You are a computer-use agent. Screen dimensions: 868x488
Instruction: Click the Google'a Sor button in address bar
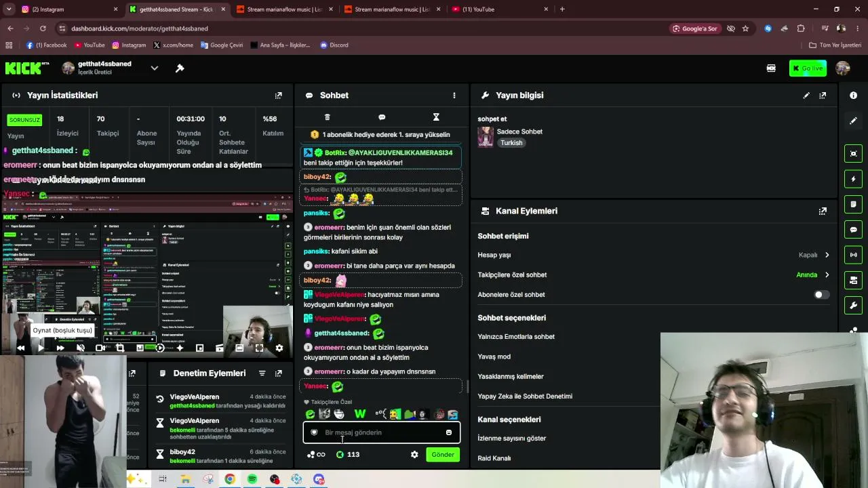point(694,28)
